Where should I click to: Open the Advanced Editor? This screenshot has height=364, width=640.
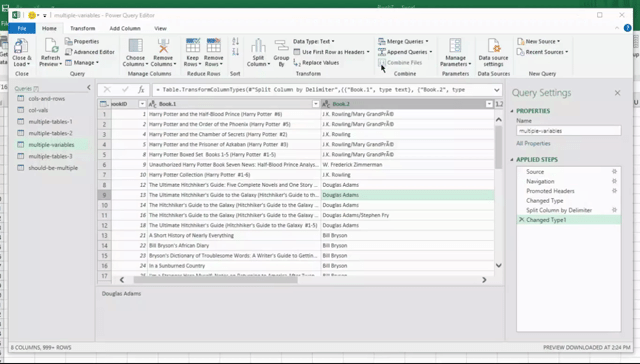(90, 52)
